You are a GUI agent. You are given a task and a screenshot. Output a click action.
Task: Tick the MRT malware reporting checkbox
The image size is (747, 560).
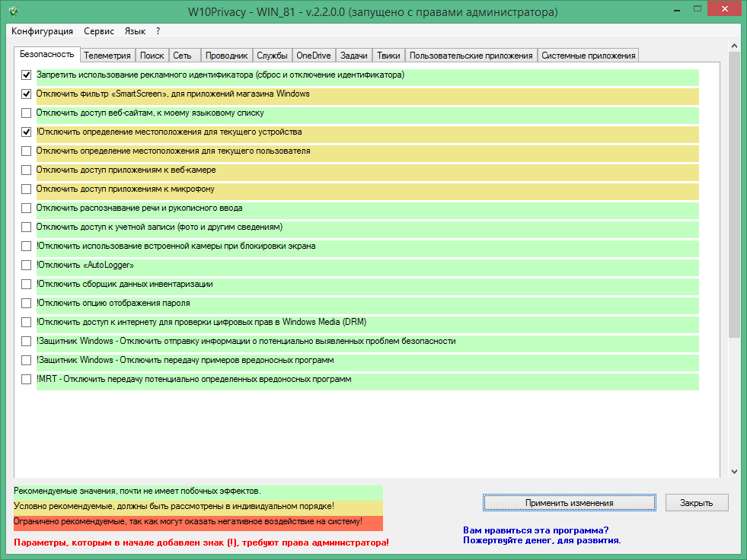(x=27, y=379)
